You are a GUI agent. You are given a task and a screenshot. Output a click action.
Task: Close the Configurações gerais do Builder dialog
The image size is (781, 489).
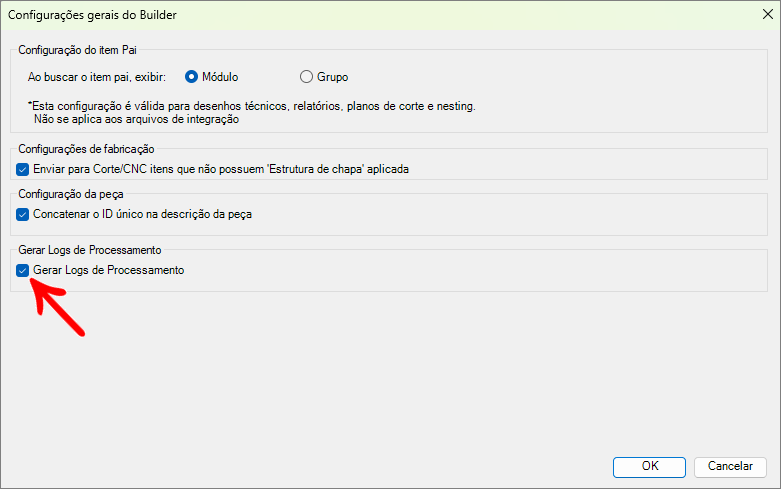[x=768, y=14]
